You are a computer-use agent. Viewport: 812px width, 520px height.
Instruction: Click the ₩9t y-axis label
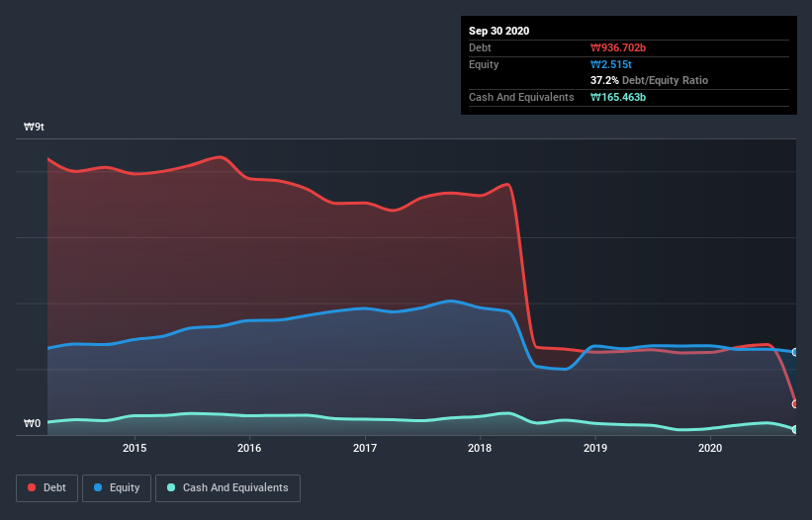click(34, 127)
